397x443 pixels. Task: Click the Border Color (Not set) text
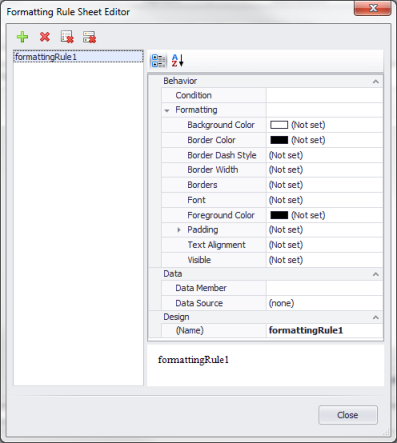point(308,140)
